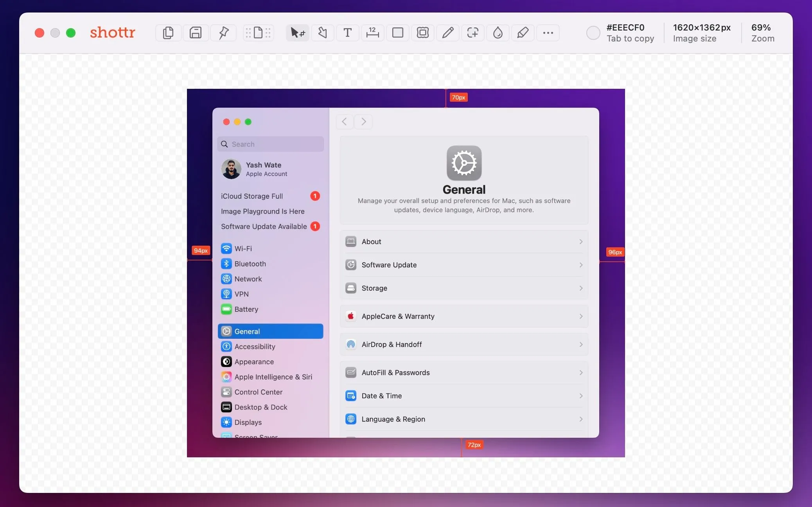Select the ruler measurement tool
This screenshot has width=812, height=507.
click(372, 33)
